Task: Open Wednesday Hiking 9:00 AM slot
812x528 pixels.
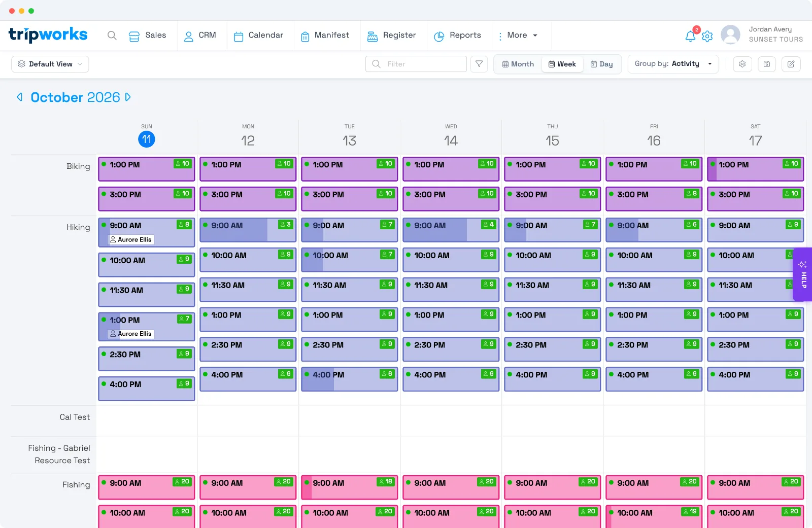Action: click(451, 230)
